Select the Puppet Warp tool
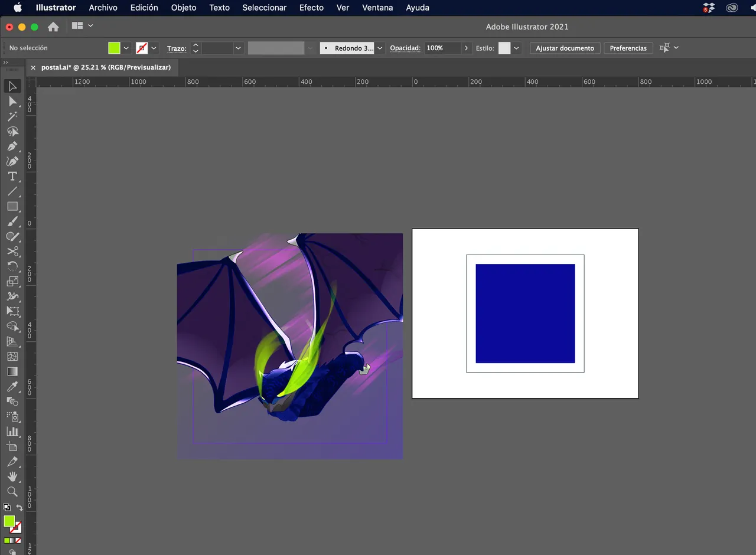The width and height of the screenshot is (756, 555). tap(12, 296)
